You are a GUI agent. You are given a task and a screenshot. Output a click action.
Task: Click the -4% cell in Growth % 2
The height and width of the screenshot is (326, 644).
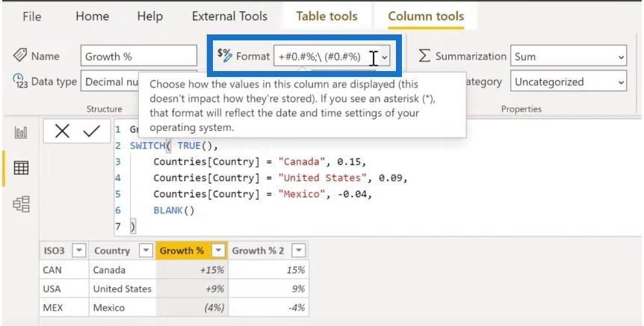click(x=269, y=307)
